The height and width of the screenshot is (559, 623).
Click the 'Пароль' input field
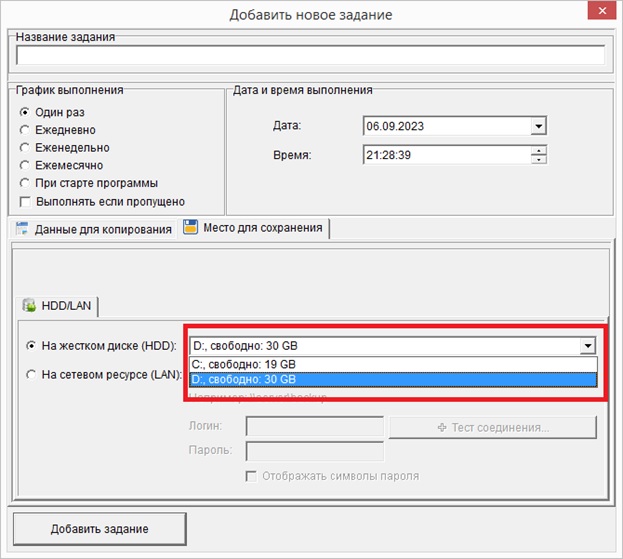pyautogui.click(x=315, y=451)
